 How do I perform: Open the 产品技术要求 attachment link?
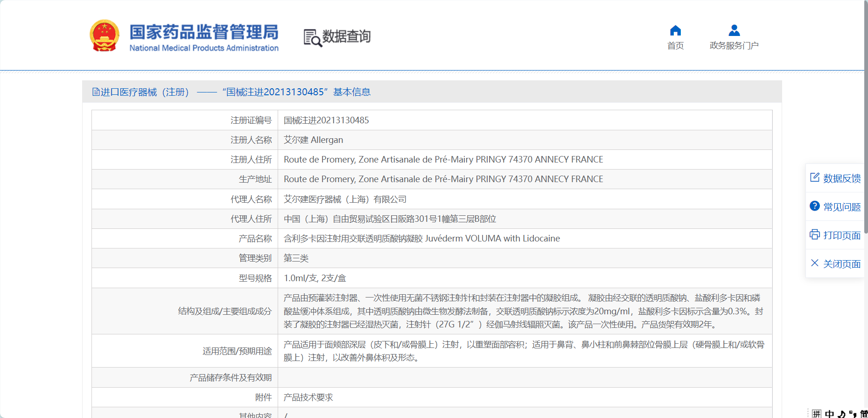[x=308, y=397]
